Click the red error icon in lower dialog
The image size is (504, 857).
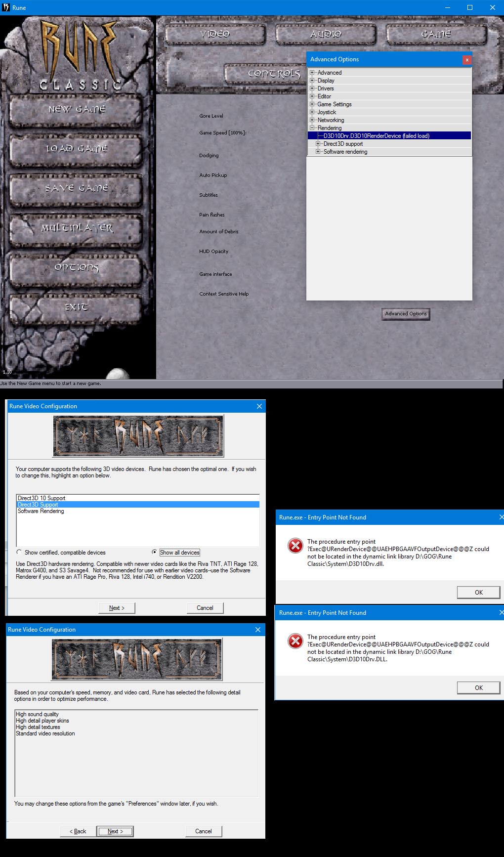[295, 641]
